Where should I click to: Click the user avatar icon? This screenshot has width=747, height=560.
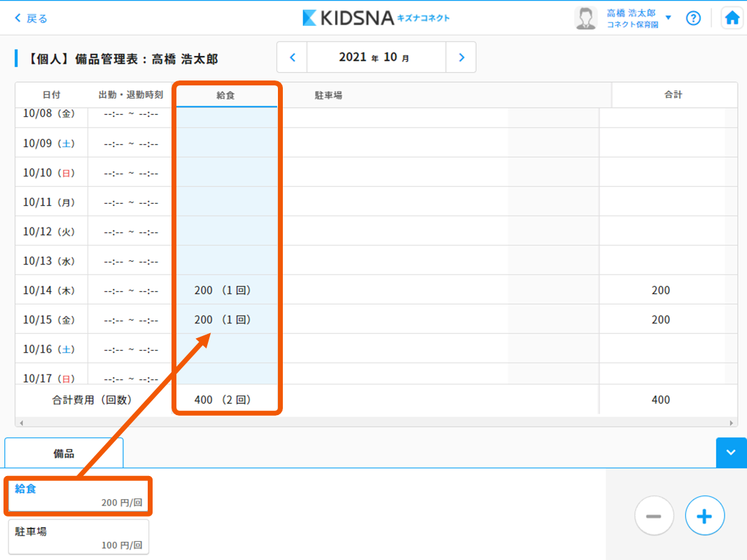[585, 18]
